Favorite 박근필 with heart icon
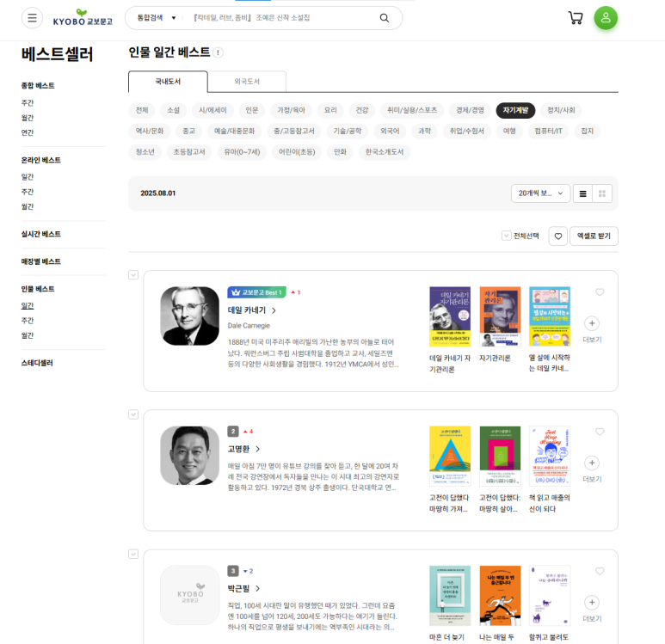The image size is (665, 644). click(600, 571)
